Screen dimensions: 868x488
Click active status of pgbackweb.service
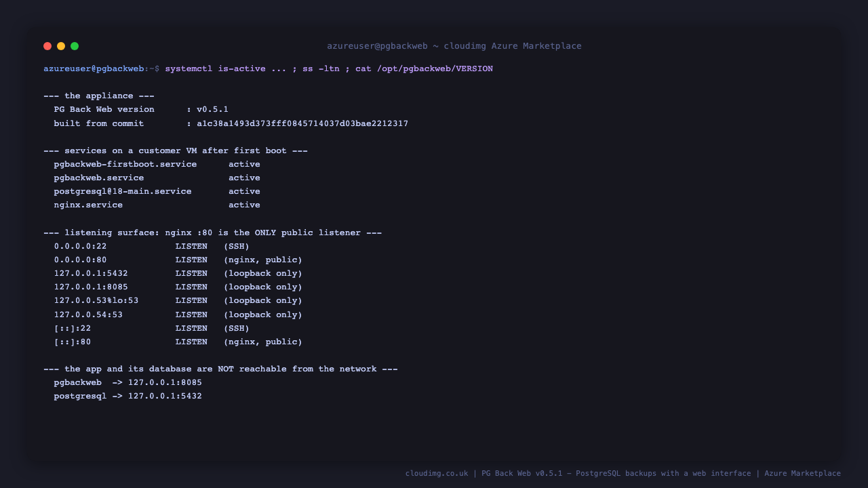244,178
